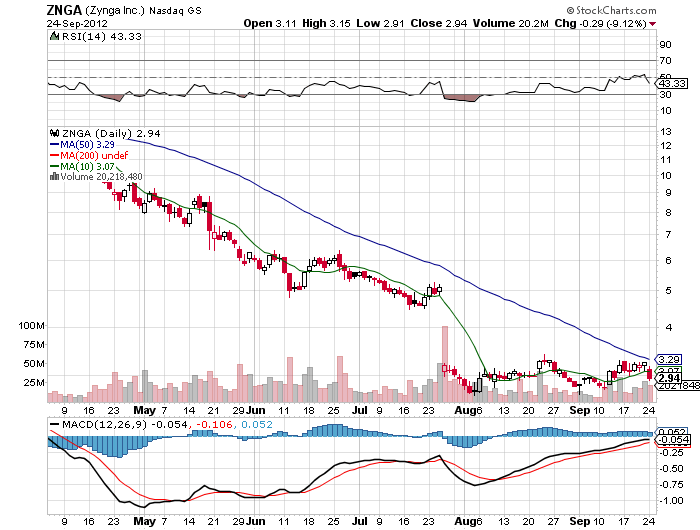Click the 100M volume axis label
The height and width of the screenshot is (530, 700).
tap(31, 326)
